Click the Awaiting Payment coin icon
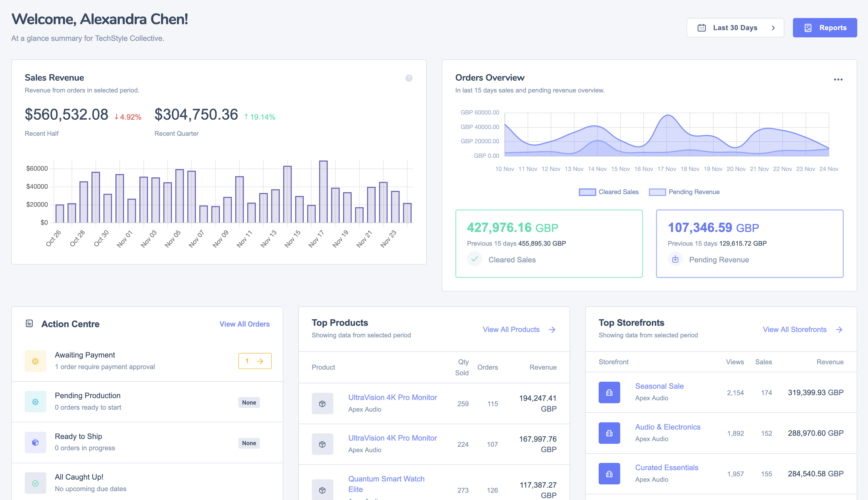Viewport: 868px width, 500px height. [x=35, y=361]
